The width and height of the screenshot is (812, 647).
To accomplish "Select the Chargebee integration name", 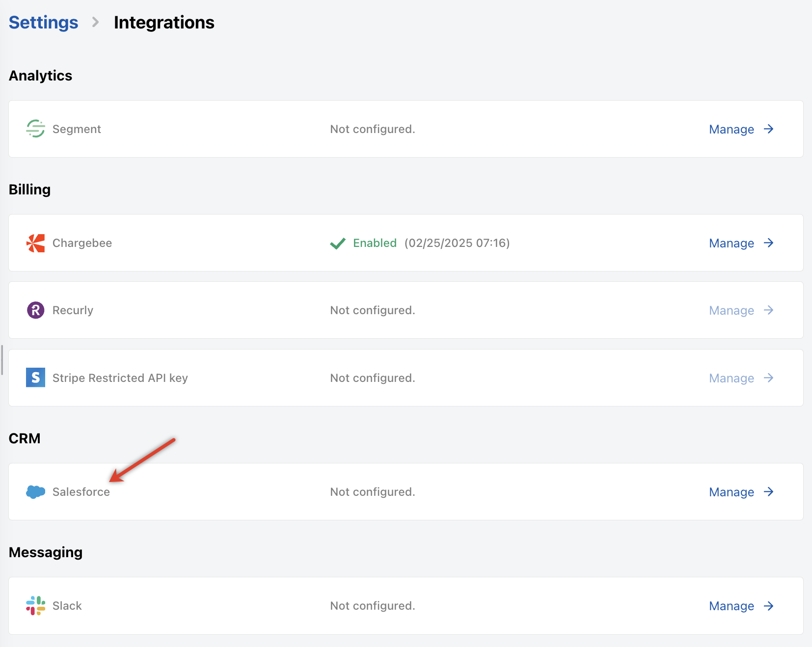I will tap(82, 243).
